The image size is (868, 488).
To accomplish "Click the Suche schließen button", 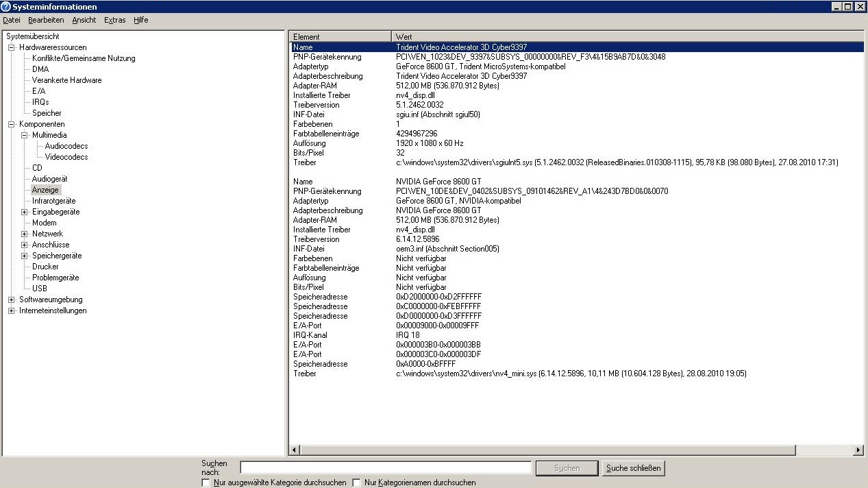I will coord(634,468).
